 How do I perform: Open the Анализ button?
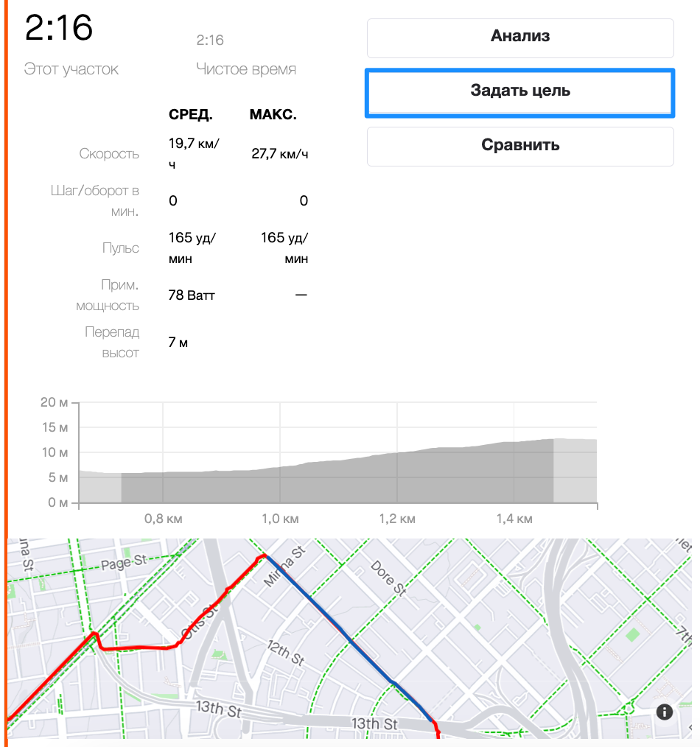click(x=520, y=38)
